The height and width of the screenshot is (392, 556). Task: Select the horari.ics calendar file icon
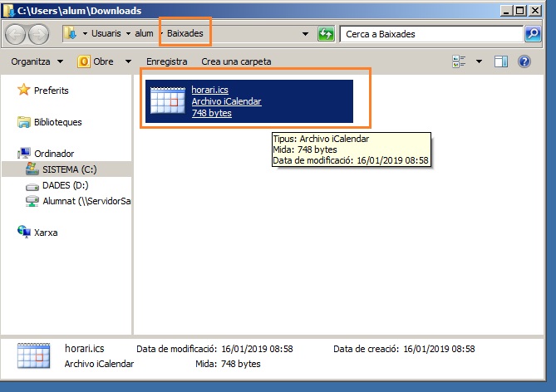click(168, 100)
